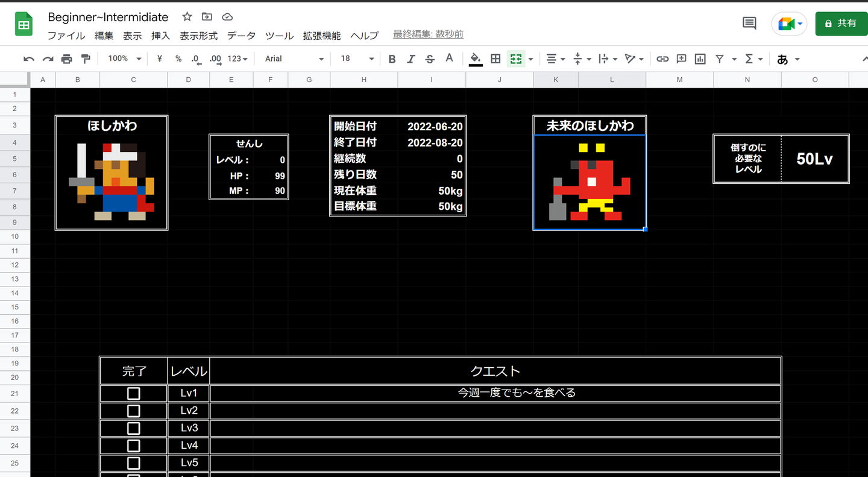
Task: Open the データ menu
Action: pos(241,36)
